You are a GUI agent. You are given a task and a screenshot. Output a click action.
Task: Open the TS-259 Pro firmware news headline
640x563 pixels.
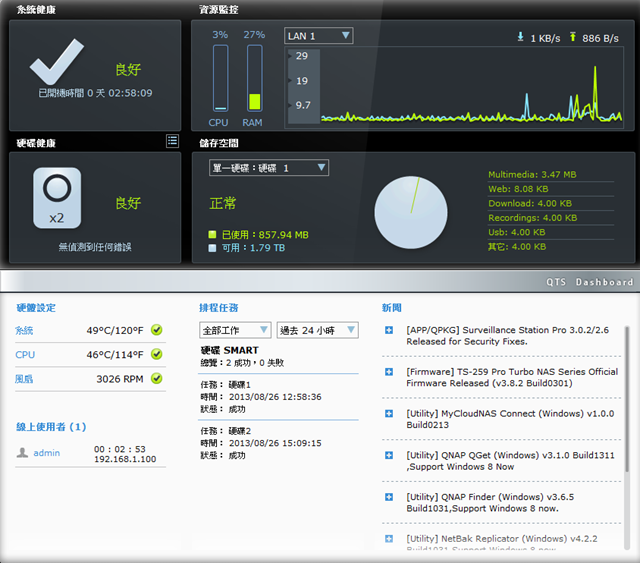(x=512, y=377)
